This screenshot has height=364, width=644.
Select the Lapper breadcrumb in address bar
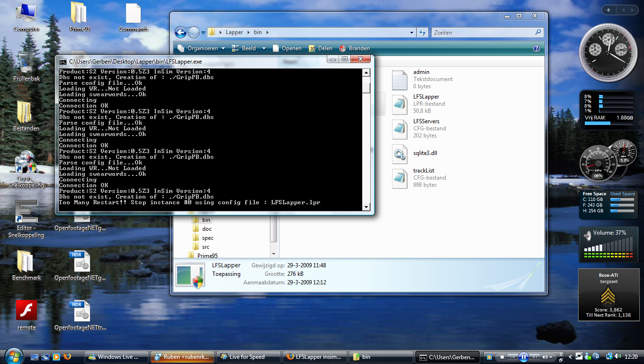point(234,33)
